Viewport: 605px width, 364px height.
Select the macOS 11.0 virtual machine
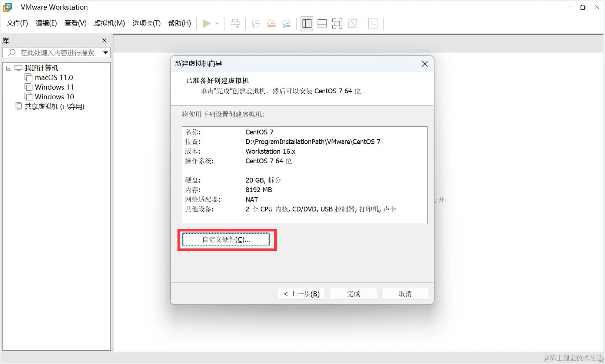(x=54, y=77)
